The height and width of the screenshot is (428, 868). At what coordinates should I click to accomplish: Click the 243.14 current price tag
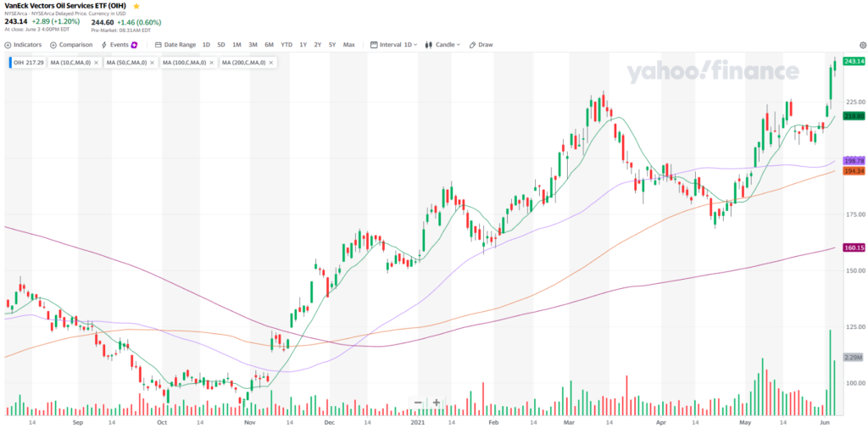(854, 61)
